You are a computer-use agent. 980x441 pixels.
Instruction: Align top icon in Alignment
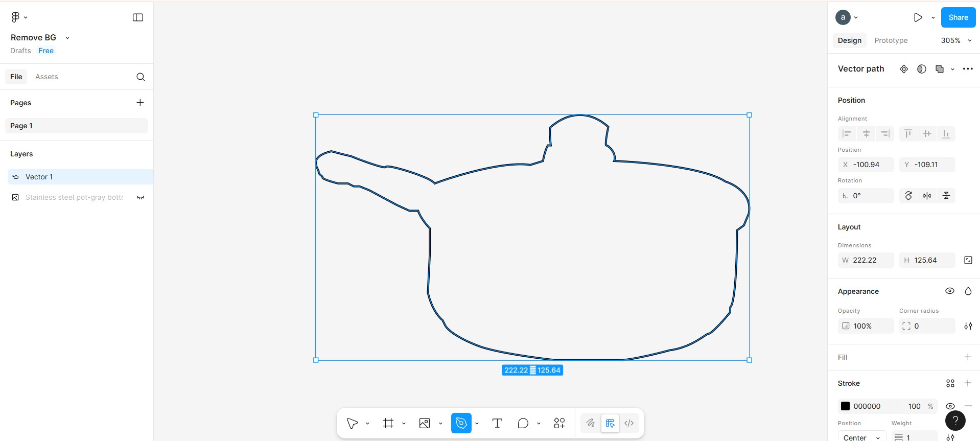pos(908,134)
